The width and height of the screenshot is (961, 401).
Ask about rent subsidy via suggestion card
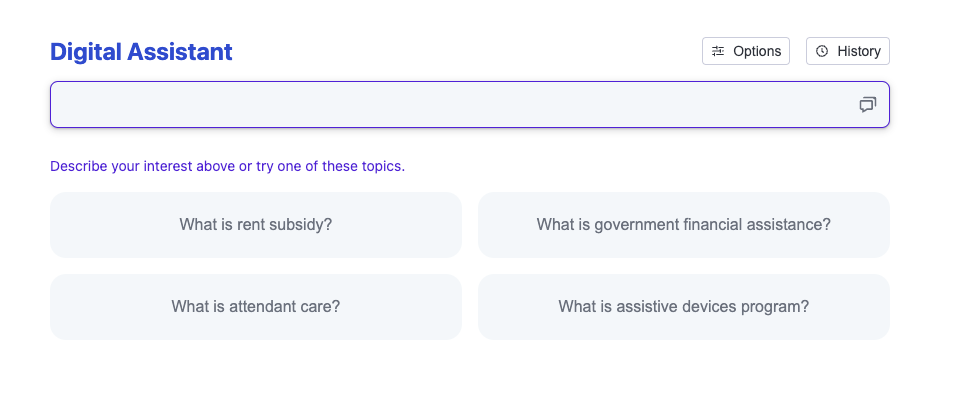(256, 225)
